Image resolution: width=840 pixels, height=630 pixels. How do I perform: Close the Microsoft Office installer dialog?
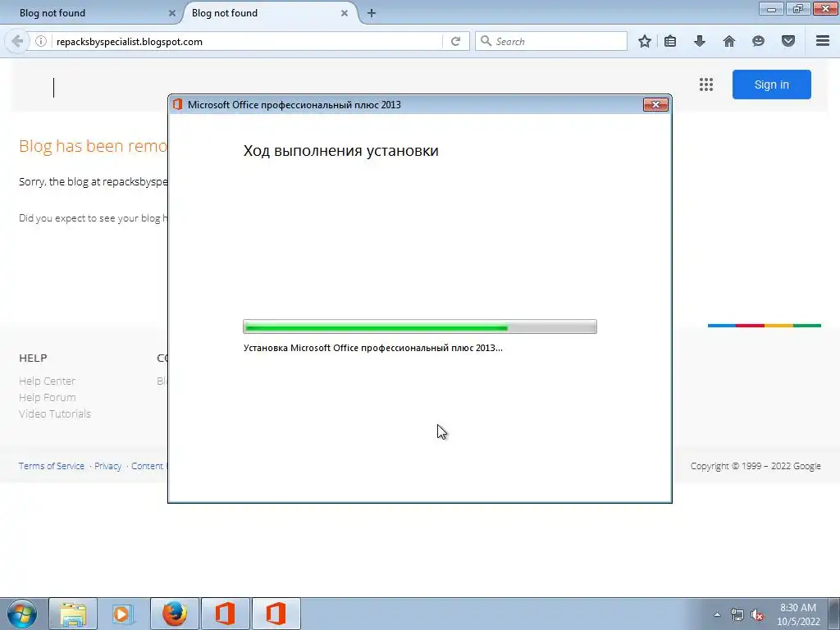click(x=655, y=104)
